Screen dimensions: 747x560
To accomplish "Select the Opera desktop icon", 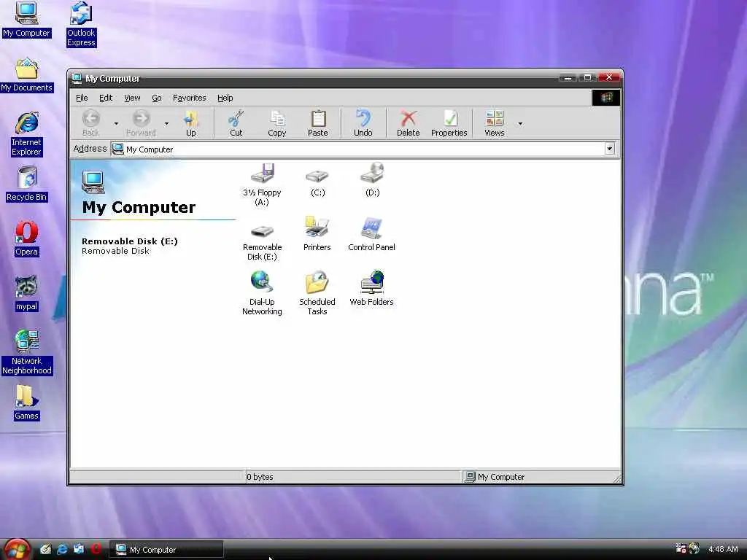I will [x=27, y=238].
